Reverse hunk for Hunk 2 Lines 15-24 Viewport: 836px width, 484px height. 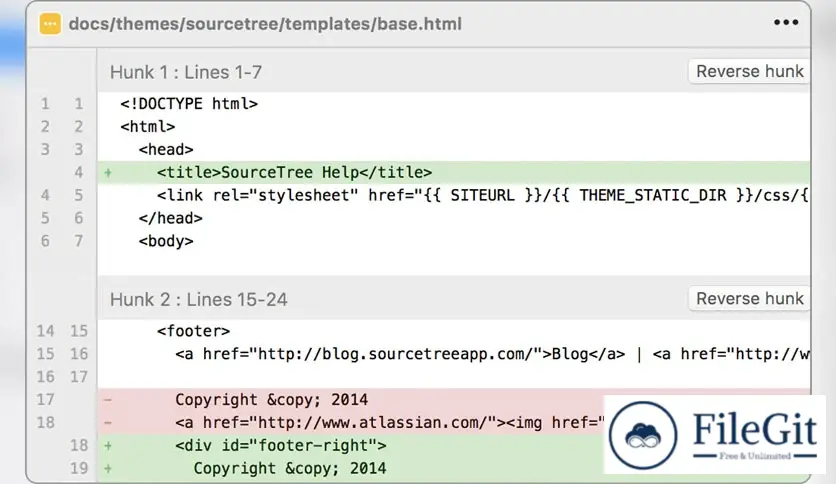750,299
